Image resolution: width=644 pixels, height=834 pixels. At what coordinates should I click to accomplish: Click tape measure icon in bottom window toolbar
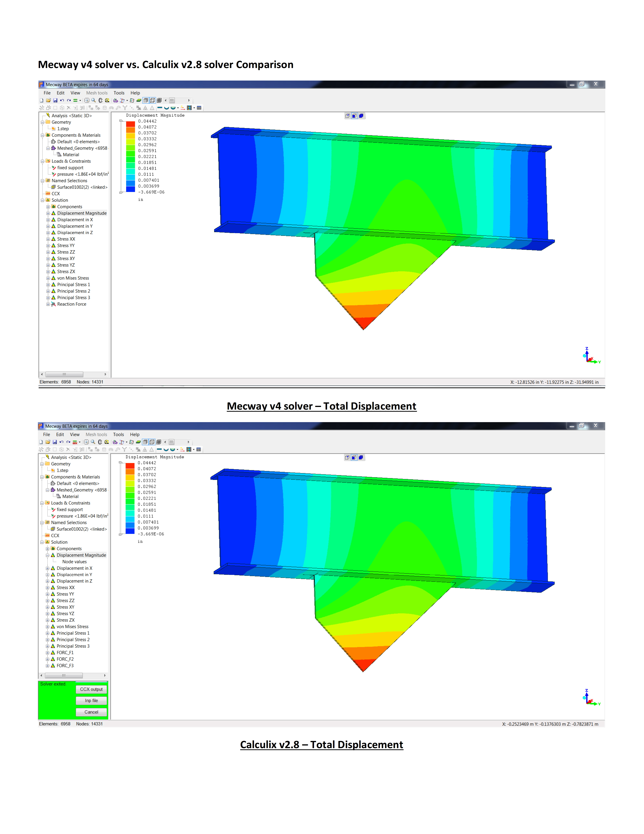(x=107, y=442)
